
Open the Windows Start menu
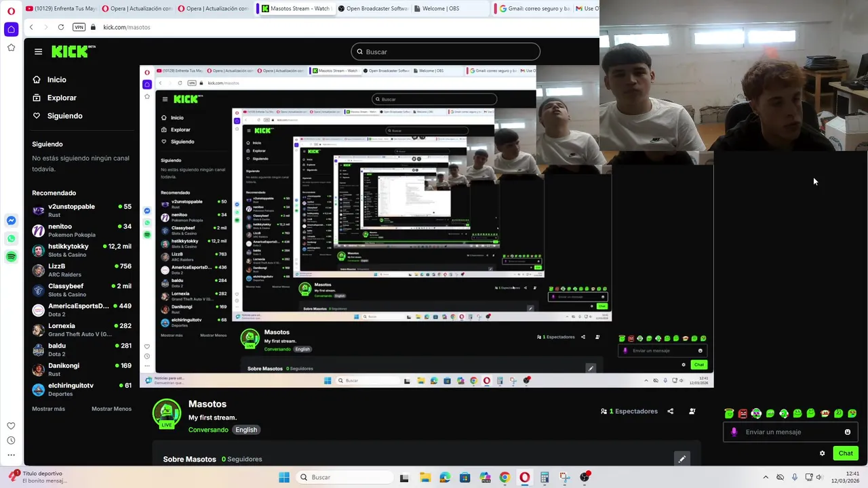[284, 477]
